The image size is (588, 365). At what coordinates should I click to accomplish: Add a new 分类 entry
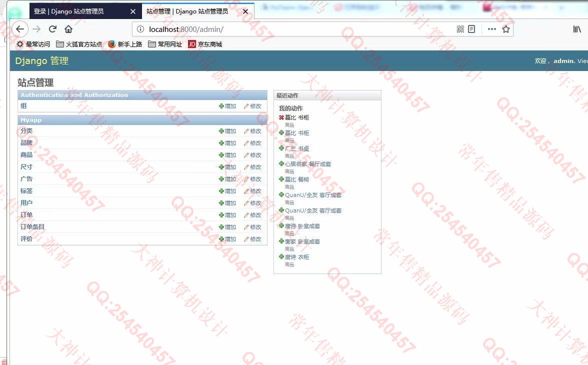[x=227, y=131]
